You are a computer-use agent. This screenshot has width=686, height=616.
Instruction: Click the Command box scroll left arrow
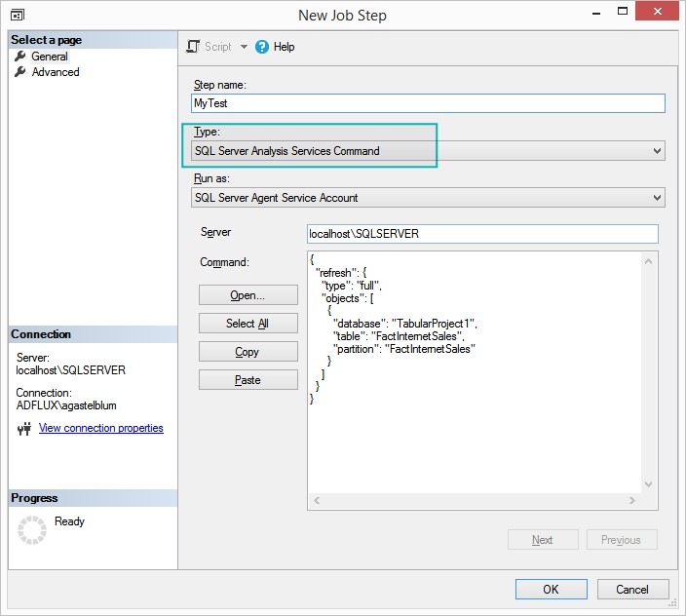click(x=317, y=500)
